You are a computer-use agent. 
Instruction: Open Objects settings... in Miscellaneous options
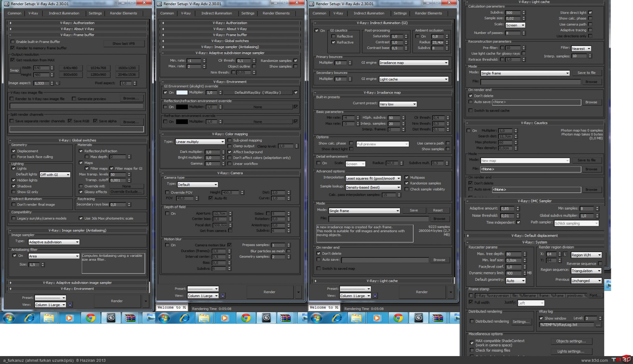pyautogui.click(x=571, y=341)
